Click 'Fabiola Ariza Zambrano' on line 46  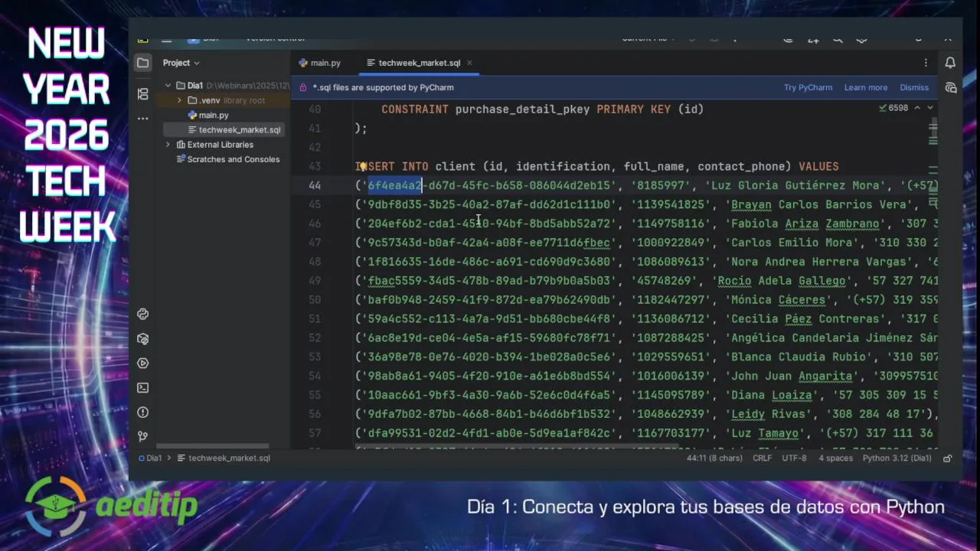[x=805, y=223]
